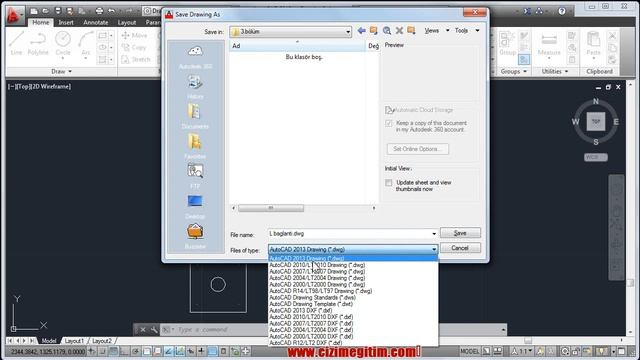Open History location in Places list
640x360 pixels.
point(195,87)
